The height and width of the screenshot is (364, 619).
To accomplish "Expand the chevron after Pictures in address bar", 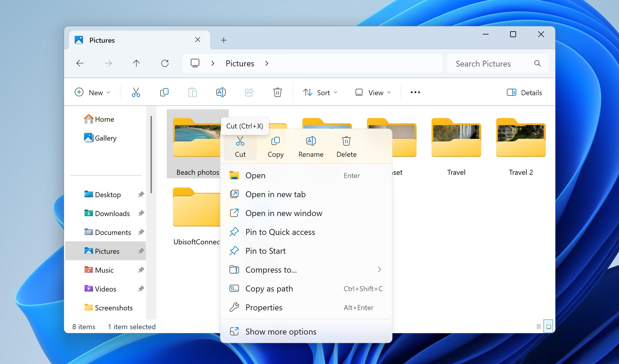I will tap(267, 63).
